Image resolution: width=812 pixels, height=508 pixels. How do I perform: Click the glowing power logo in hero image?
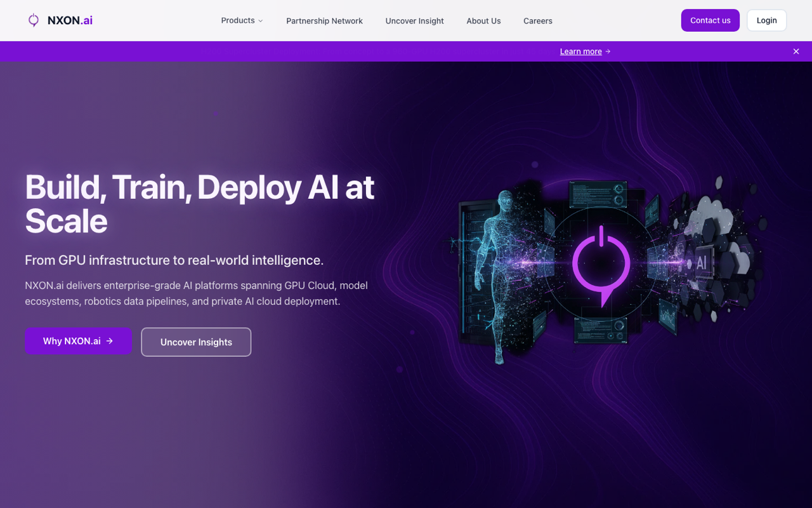[601, 265]
